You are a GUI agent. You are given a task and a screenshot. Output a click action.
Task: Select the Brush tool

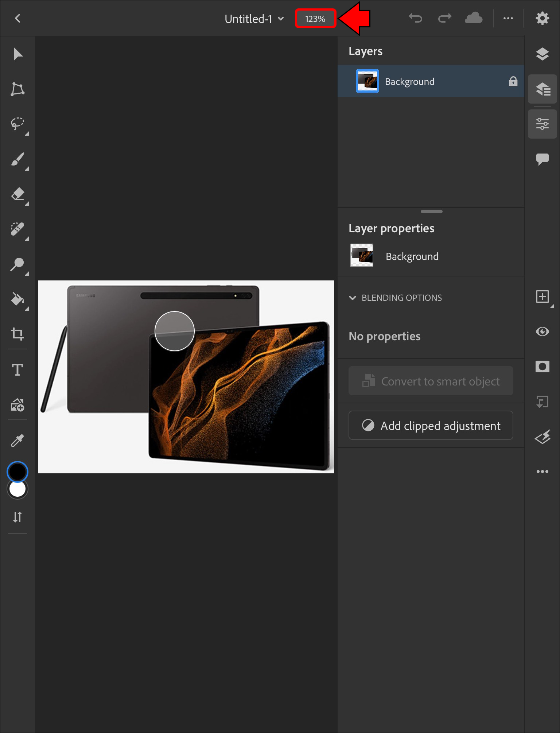(x=17, y=159)
